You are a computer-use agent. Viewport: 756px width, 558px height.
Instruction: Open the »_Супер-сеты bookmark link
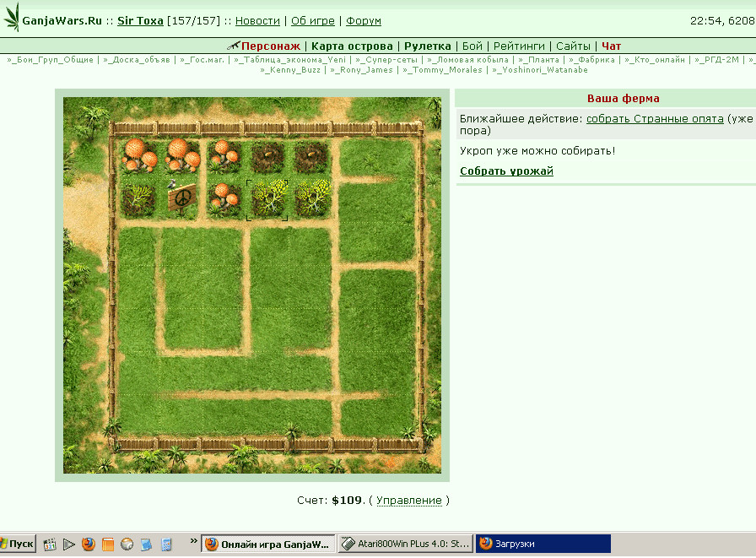tap(386, 60)
